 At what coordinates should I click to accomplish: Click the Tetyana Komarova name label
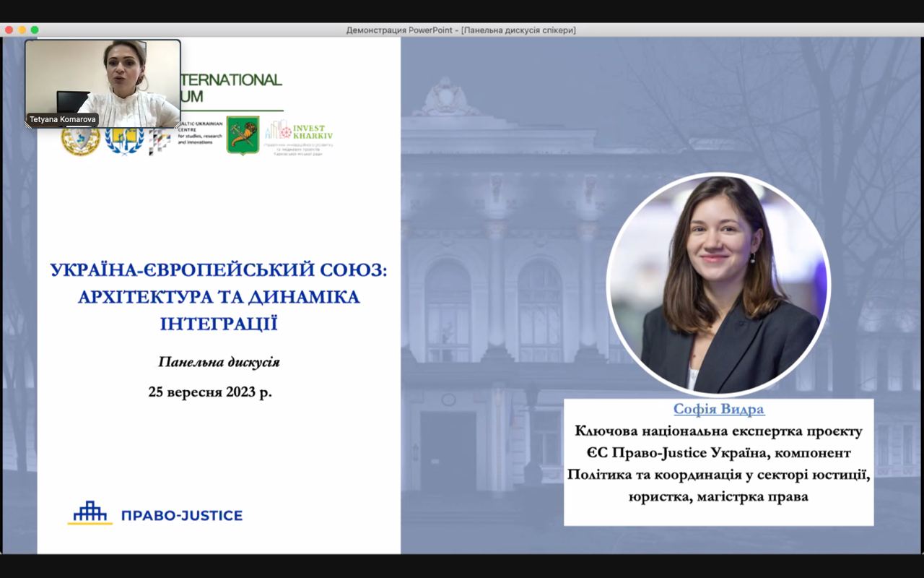[63, 119]
